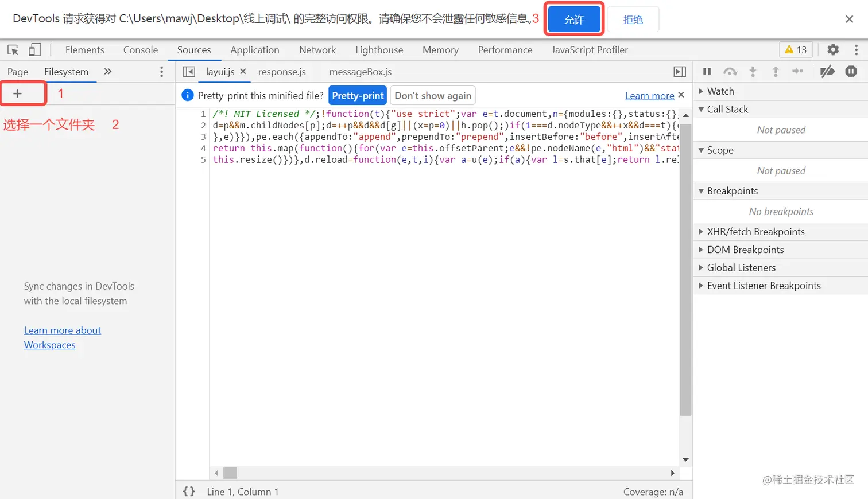Click the 允许 (Allow) button

pyautogui.click(x=574, y=19)
